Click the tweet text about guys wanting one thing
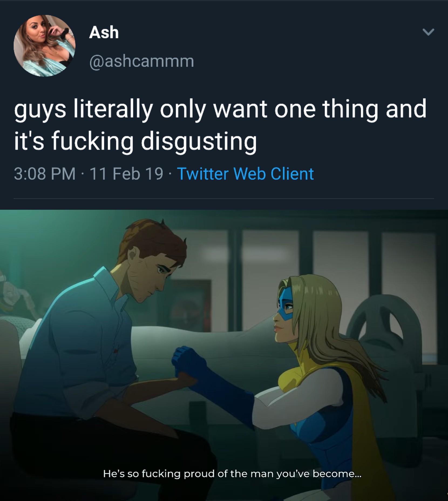The width and height of the screenshot is (448, 501). pyautogui.click(x=220, y=125)
